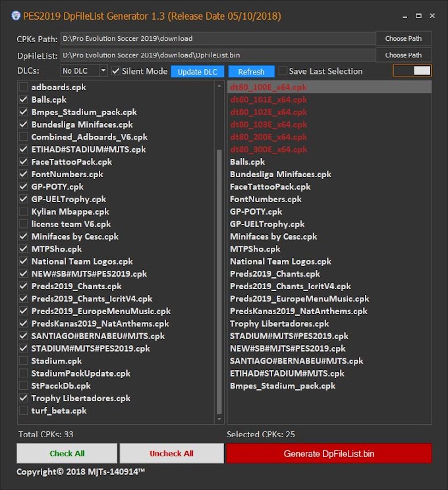Image resolution: width=448 pixels, height=490 pixels.
Task: Uncheck the Balls.cpk checkbox
Action: point(24,99)
